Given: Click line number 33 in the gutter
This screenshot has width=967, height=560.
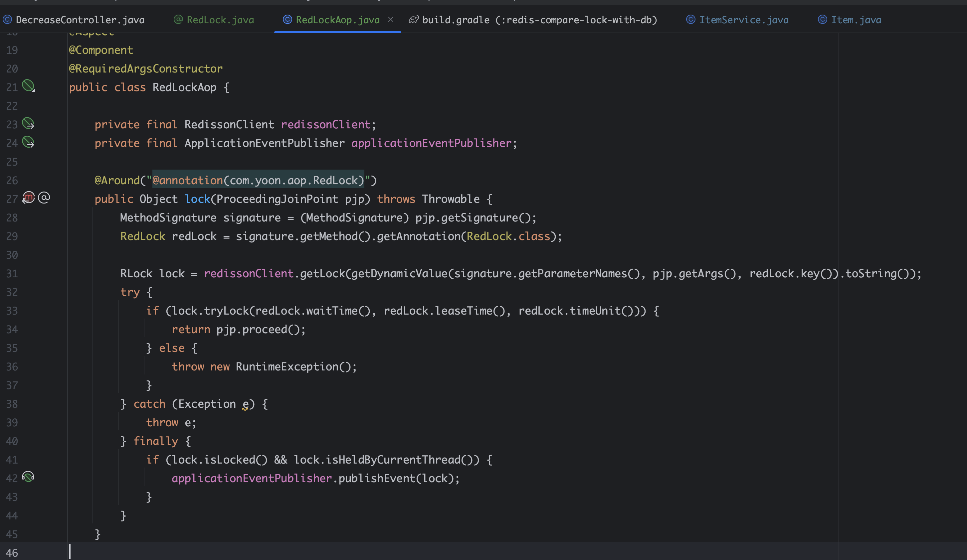Looking at the screenshot, I should click(12, 311).
